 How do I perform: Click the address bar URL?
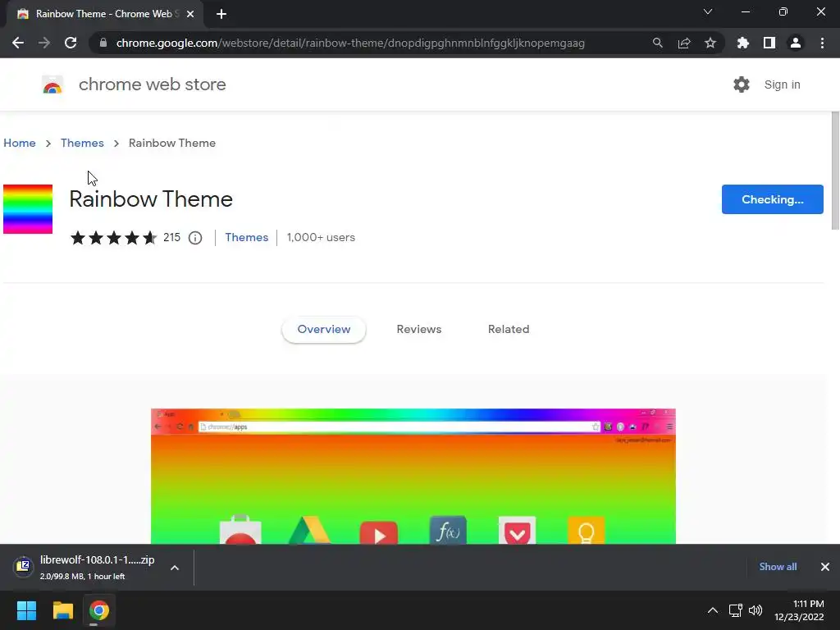pyautogui.click(x=350, y=43)
